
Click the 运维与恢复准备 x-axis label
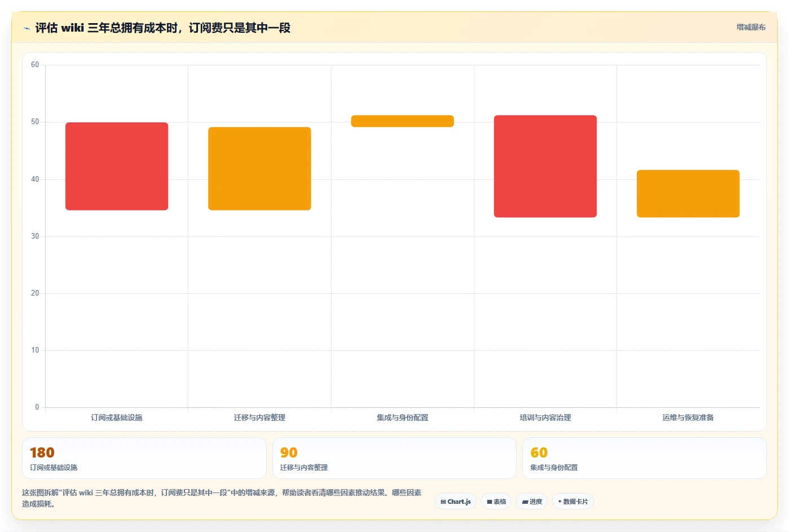[x=688, y=417]
